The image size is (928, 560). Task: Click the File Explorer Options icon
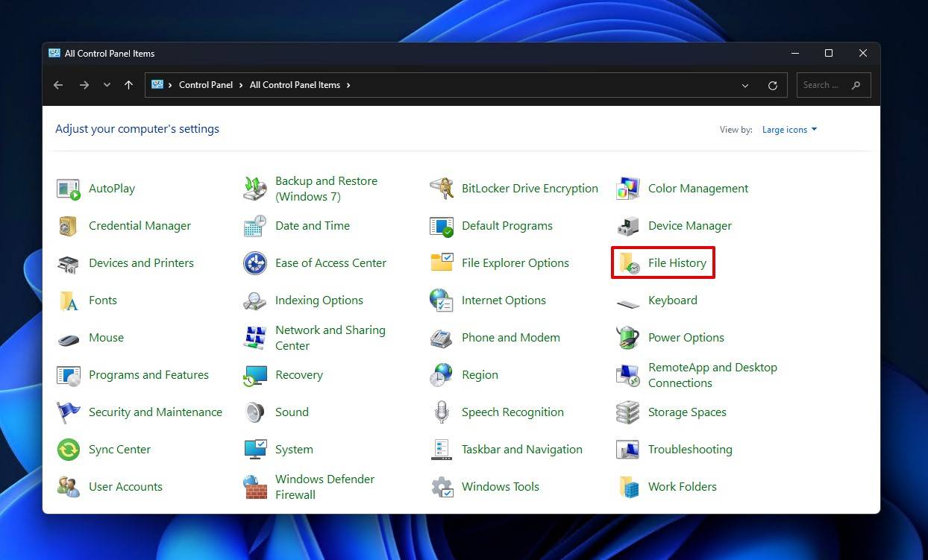pyautogui.click(x=442, y=263)
